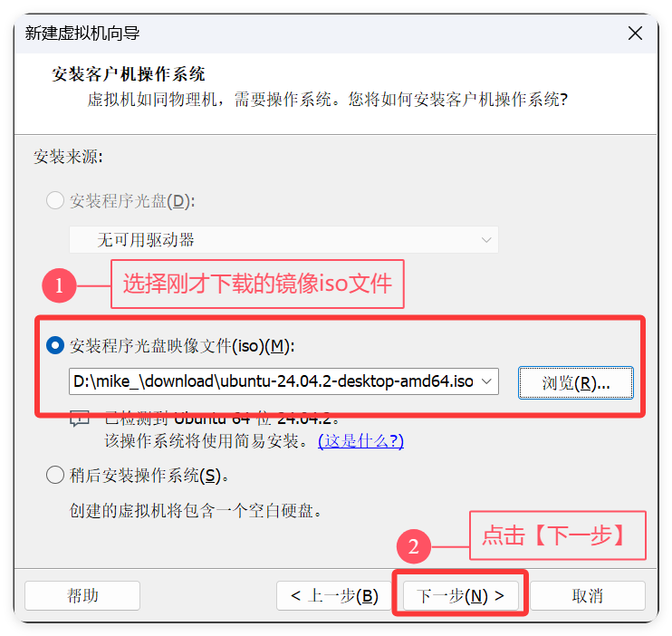Image resolution: width=672 pixels, height=636 pixels.
Task: Select the 安装程序光盘映像文件(iso) radio button
Action: point(55,345)
